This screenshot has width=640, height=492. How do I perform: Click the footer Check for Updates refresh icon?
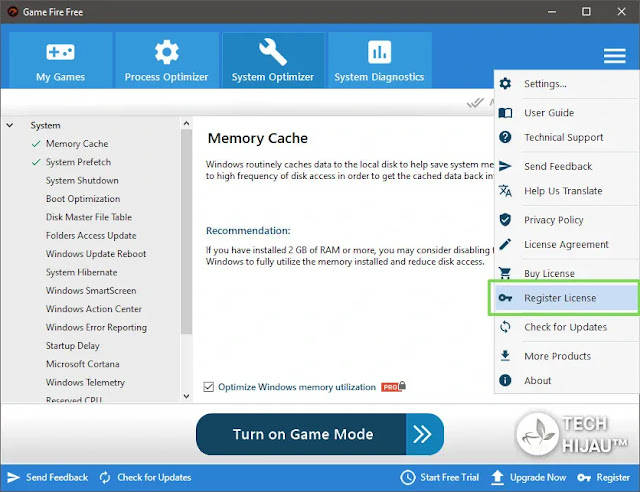[x=105, y=477]
